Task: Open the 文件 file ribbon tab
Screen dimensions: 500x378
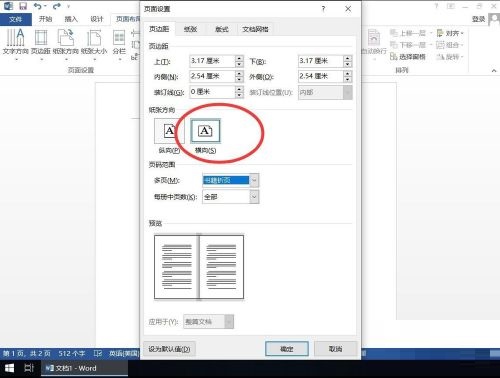Action: 16,19
